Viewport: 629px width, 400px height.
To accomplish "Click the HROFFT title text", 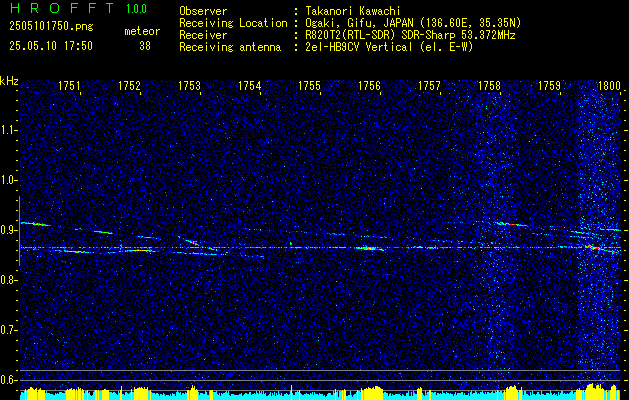I will point(62,8).
